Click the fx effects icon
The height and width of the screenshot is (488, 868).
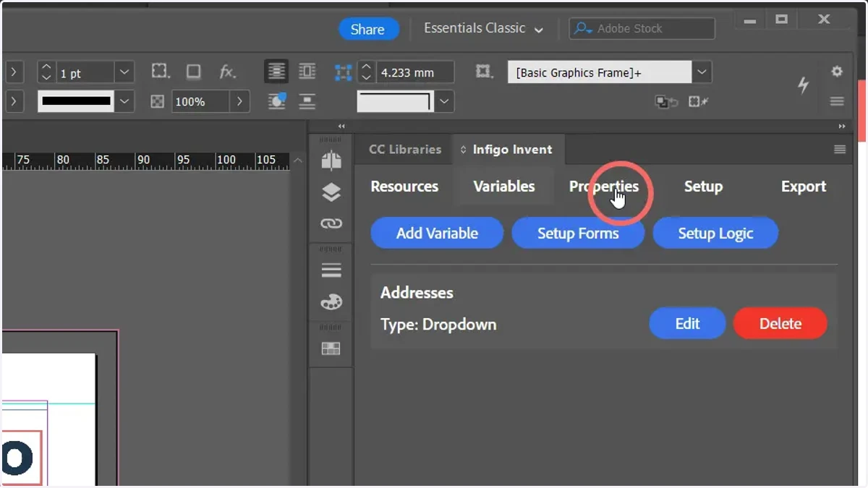[x=227, y=72]
